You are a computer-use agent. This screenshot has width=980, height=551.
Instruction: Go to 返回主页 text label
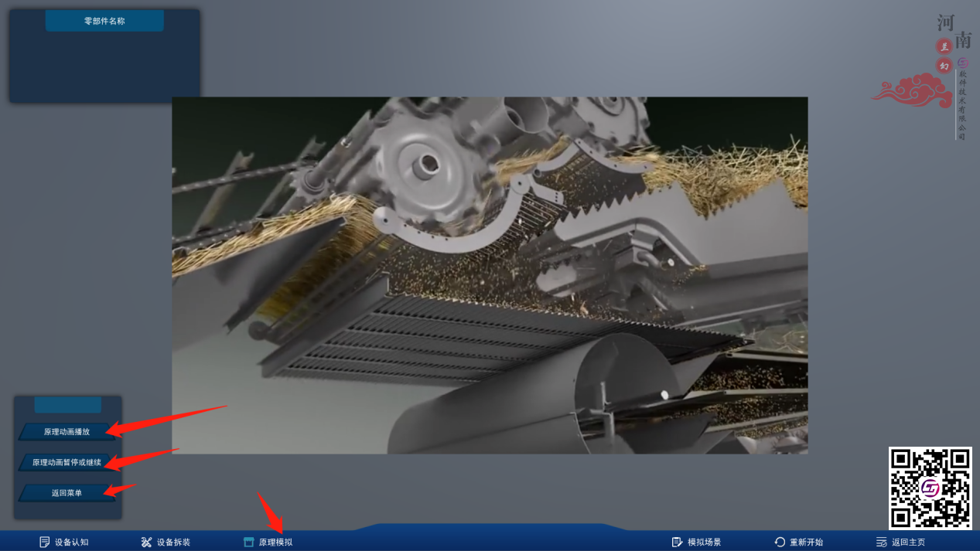coord(908,542)
